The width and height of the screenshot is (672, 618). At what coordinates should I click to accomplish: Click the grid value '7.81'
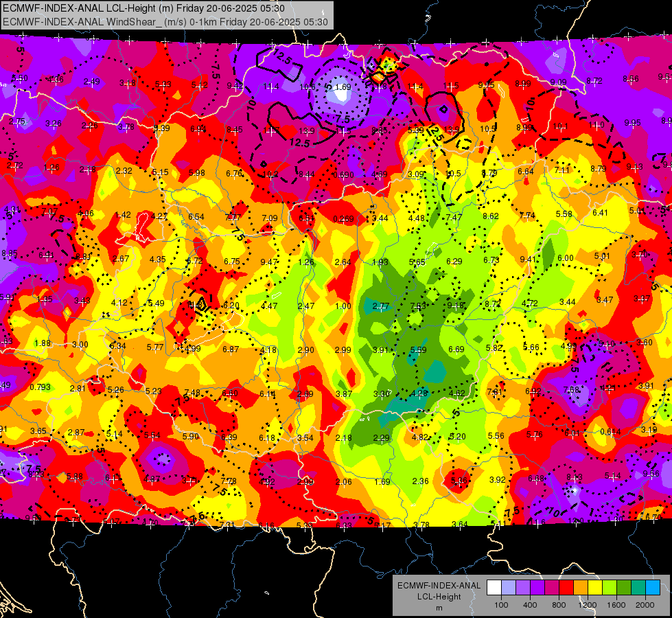coord(495,392)
